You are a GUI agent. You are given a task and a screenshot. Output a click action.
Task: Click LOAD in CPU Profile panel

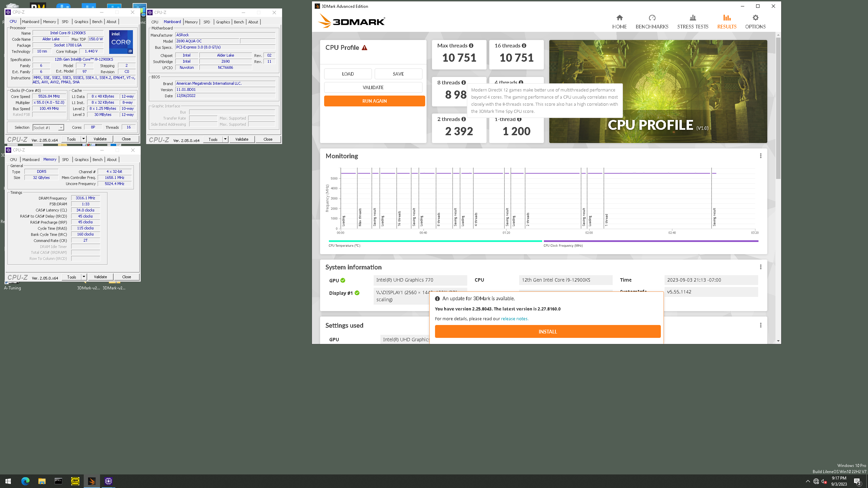[348, 74]
